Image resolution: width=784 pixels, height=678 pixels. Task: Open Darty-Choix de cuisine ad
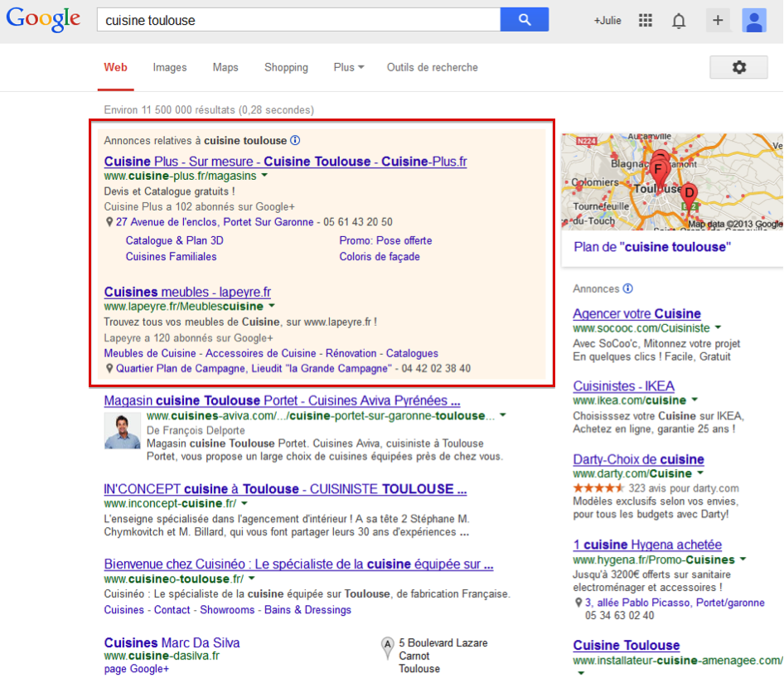pos(638,459)
